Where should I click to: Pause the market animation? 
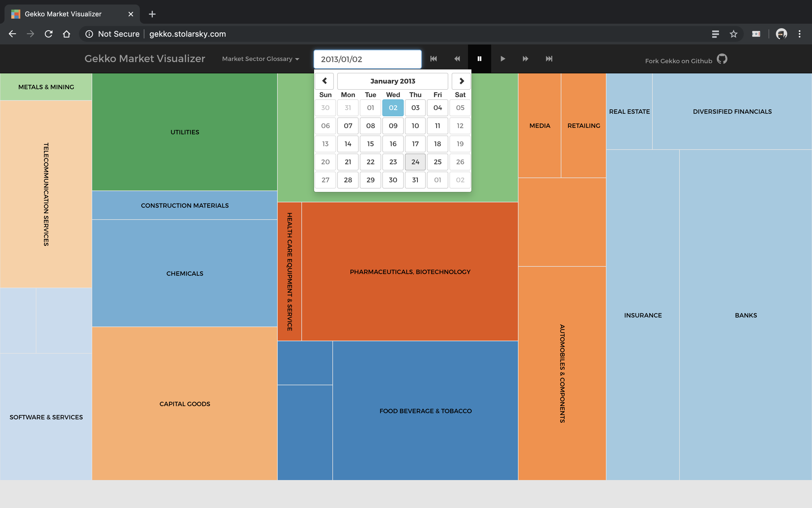point(480,59)
